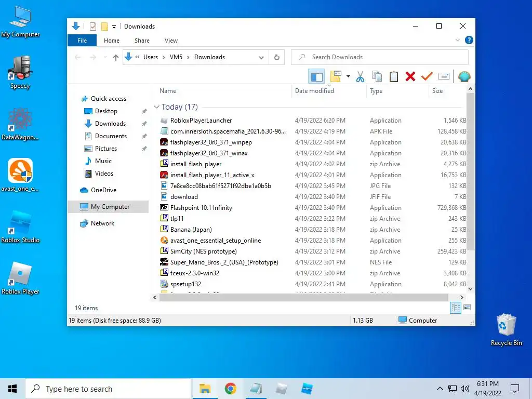
Task: Select Quick access in navigation pane
Action: coord(108,99)
